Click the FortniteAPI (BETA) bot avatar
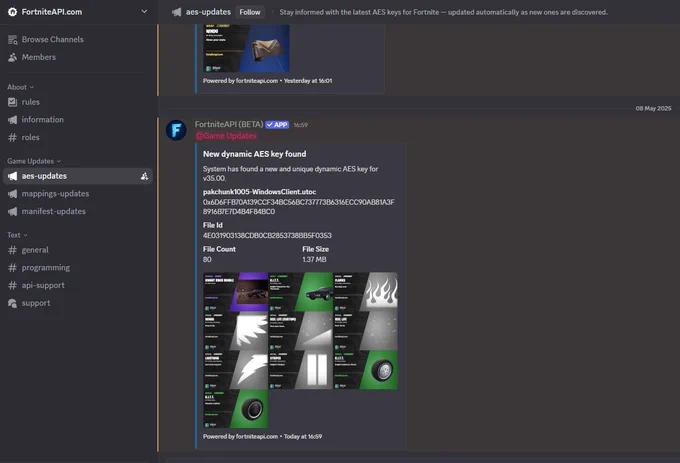Image resolution: width=680 pixels, height=463 pixels. (177, 130)
